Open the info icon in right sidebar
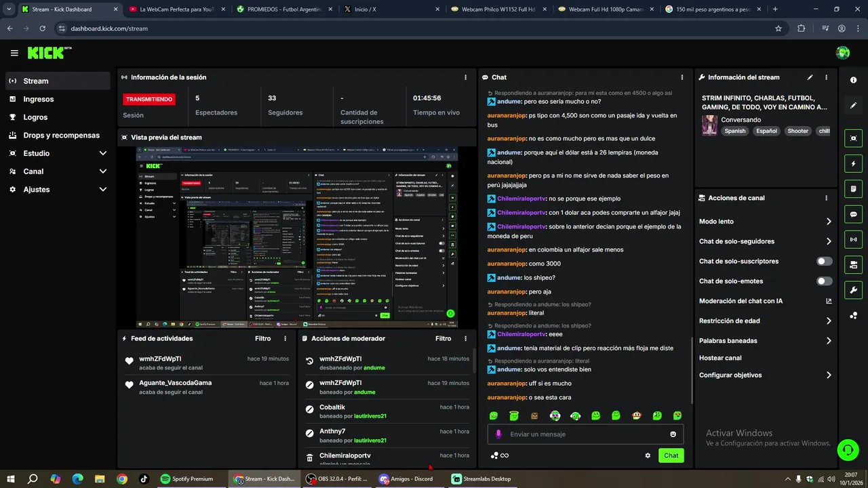This screenshot has width=868, height=488. pyautogui.click(x=853, y=80)
